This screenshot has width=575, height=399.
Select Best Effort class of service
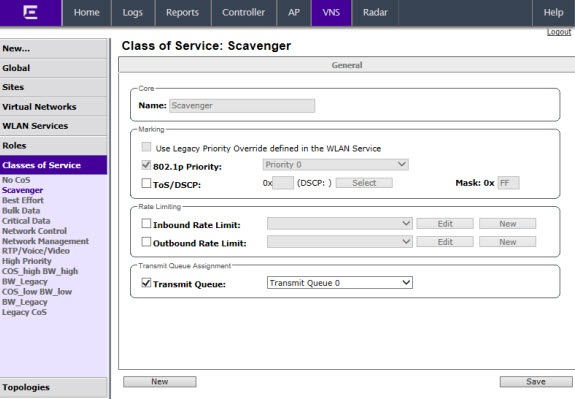pos(23,200)
